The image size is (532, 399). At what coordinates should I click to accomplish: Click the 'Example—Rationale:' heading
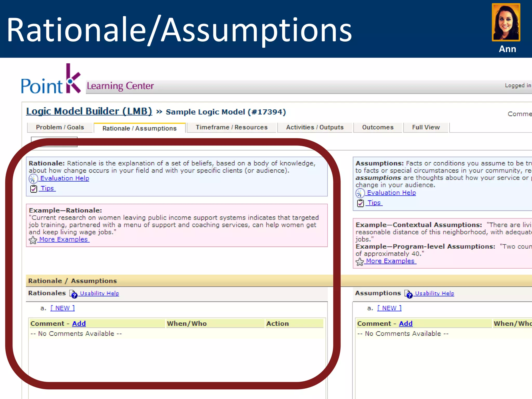tap(65, 210)
